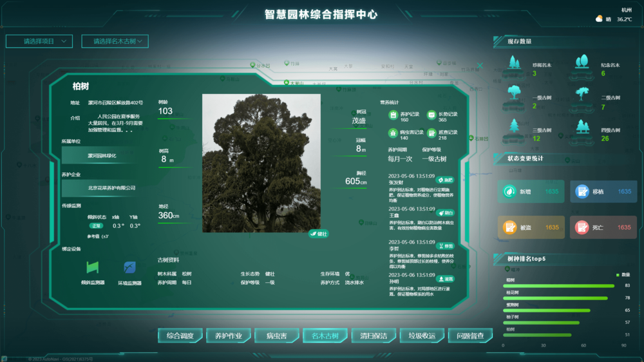Open the 请选择名木古树 dropdown
This screenshot has width=644, height=362.
115,41
